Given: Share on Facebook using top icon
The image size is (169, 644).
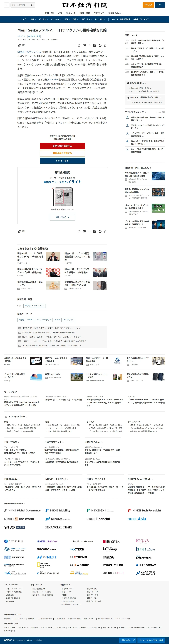Looking at the screenshot, I should pyautogui.click(x=100, y=45).
